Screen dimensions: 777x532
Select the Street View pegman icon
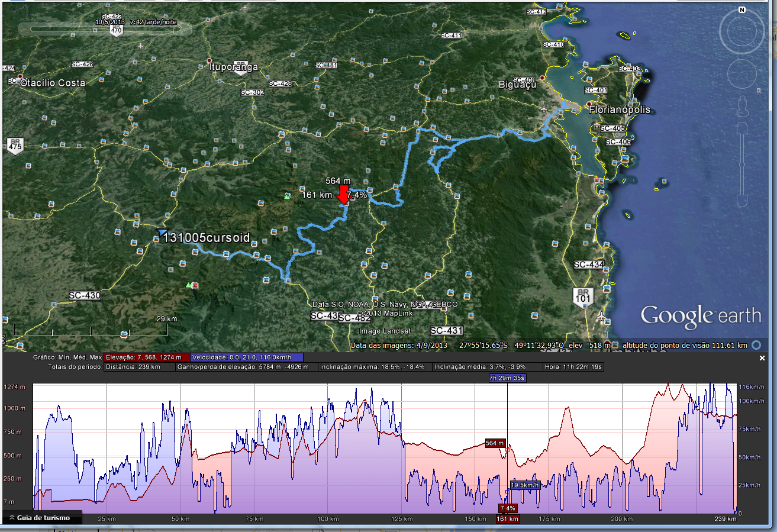(x=741, y=108)
